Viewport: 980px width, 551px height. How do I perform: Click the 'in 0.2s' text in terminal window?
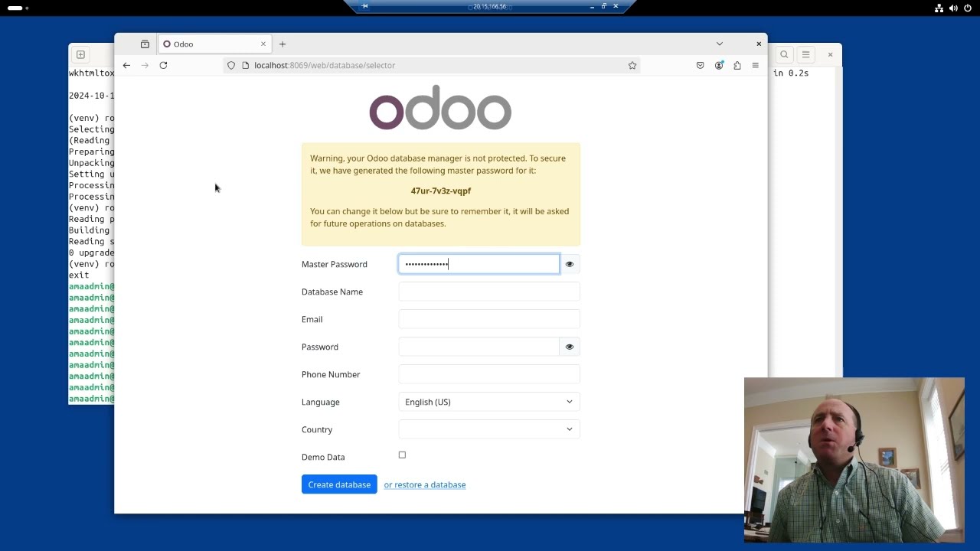[x=791, y=73]
